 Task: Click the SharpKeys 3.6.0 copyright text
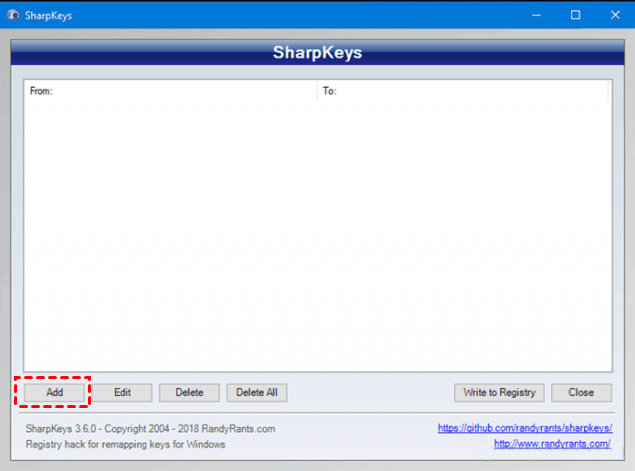tap(150, 428)
